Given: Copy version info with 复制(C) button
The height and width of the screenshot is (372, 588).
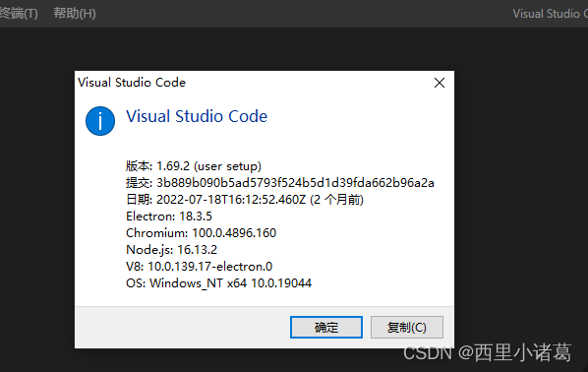Looking at the screenshot, I should tap(407, 327).
